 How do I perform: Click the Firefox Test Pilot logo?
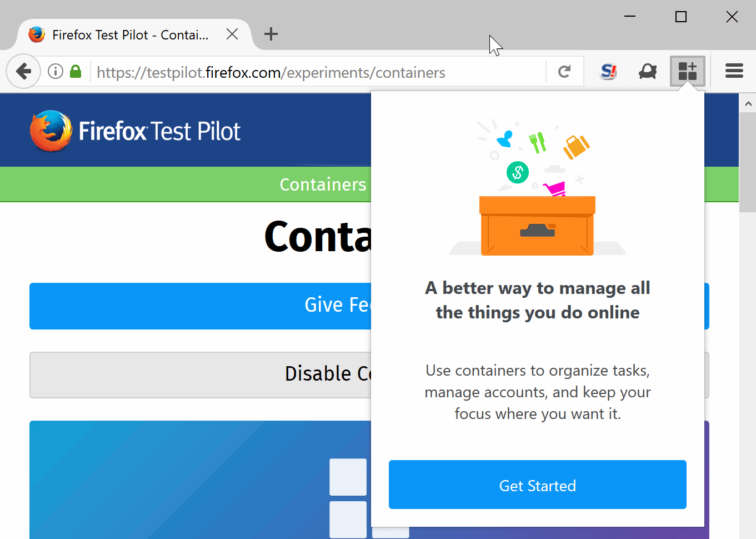(x=134, y=131)
